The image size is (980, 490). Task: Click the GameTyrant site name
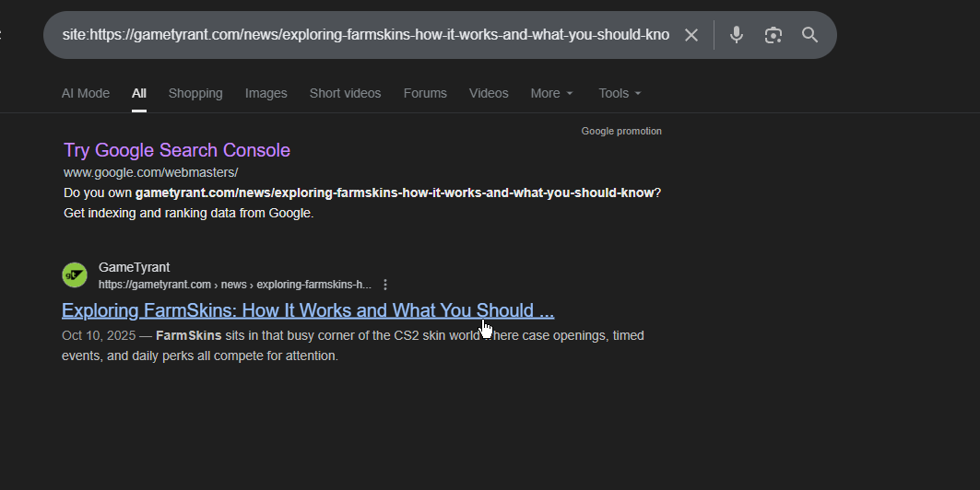pos(135,267)
